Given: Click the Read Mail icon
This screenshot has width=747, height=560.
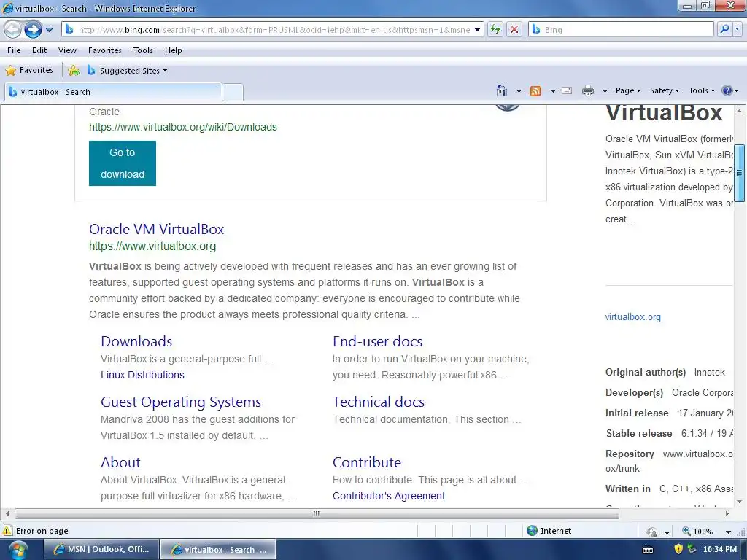Looking at the screenshot, I should click(x=567, y=90).
